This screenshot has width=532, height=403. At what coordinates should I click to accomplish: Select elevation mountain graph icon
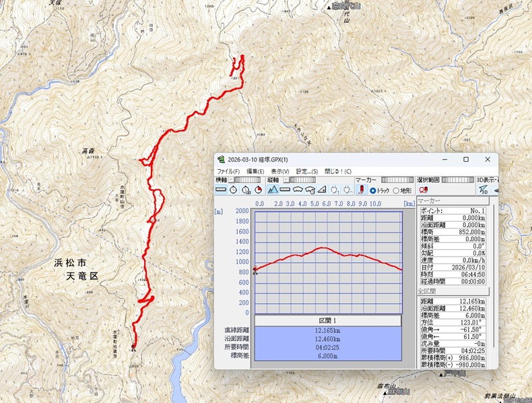click(273, 190)
